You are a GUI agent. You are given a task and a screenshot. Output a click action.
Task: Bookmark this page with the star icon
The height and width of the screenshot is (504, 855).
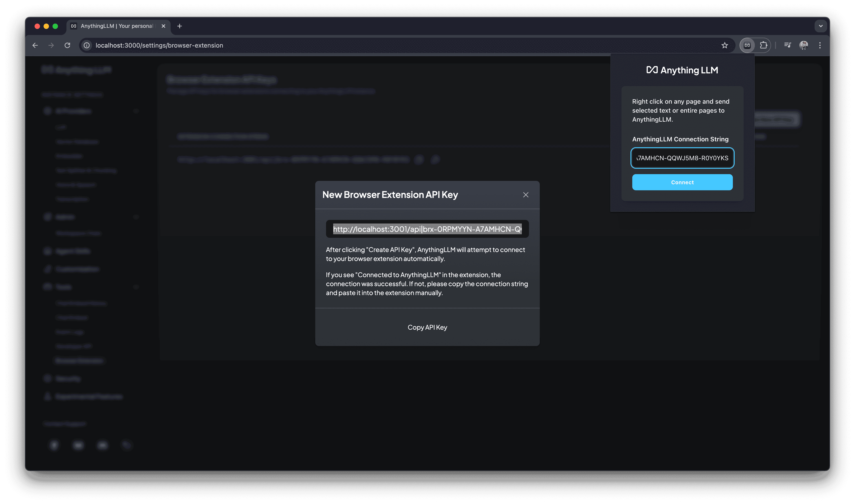tap(725, 45)
